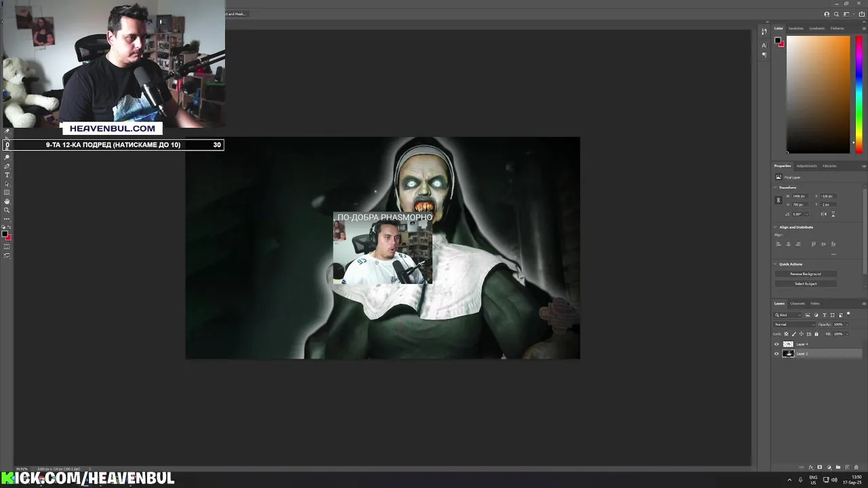Switch to the Libraries tab
Viewport: 868px width, 488px height.
(x=829, y=166)
